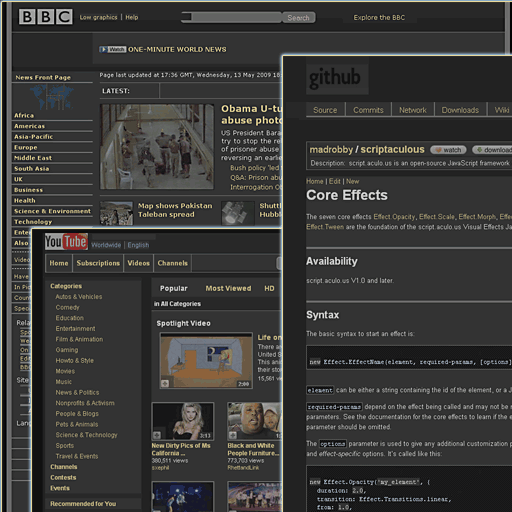Viewport: 512px width, 512px height.
Task: Open the Effect.Opacity link in Core Effects
Action: click(394, 217)
